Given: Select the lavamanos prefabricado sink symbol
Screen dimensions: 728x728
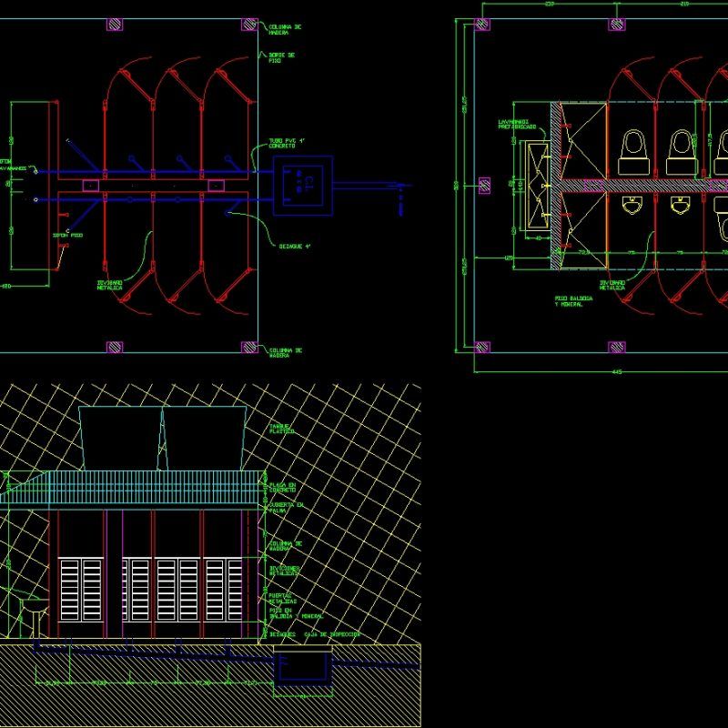Looking at the screenshot, I should coord(537,185).
